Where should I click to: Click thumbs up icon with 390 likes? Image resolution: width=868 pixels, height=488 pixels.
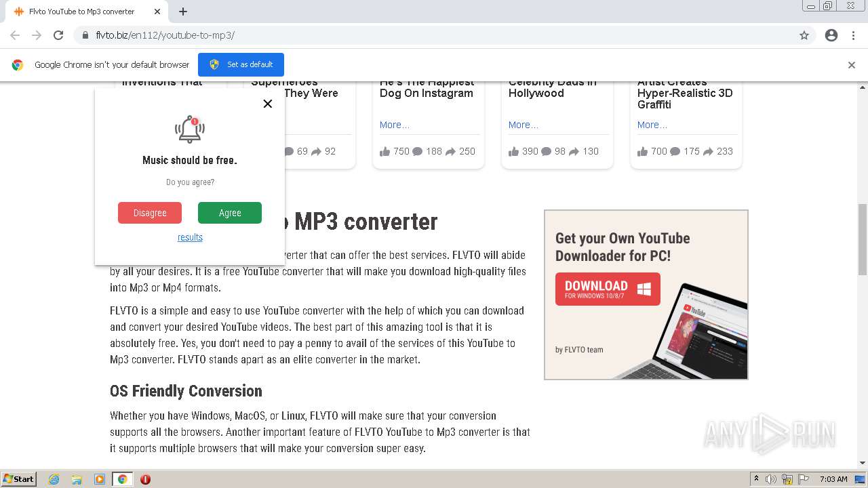click(513, 151)
